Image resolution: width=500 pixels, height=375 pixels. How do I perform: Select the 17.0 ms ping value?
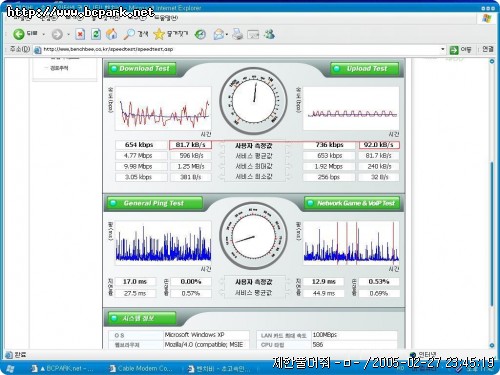135,282
